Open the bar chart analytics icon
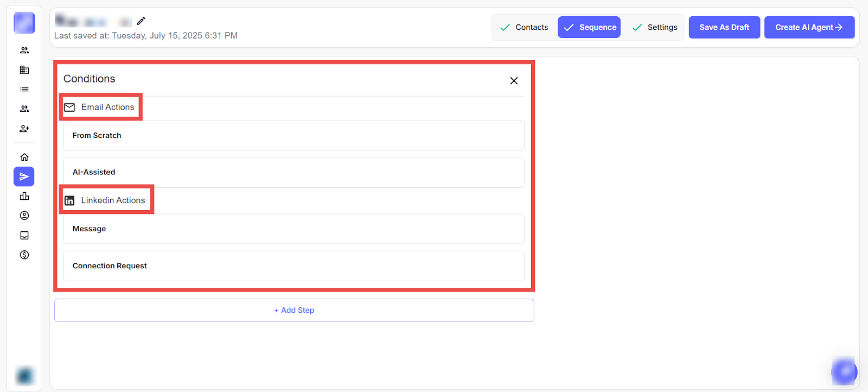 (24, 196)
